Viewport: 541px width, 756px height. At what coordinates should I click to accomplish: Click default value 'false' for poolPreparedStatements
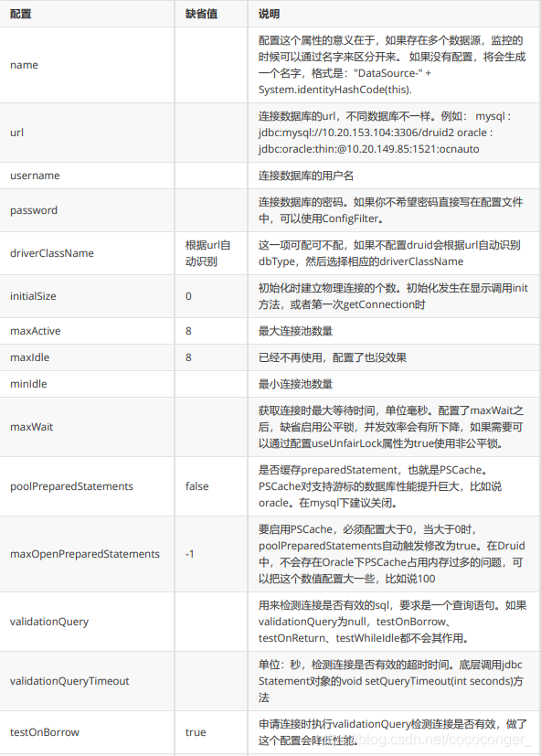point(196,486)
